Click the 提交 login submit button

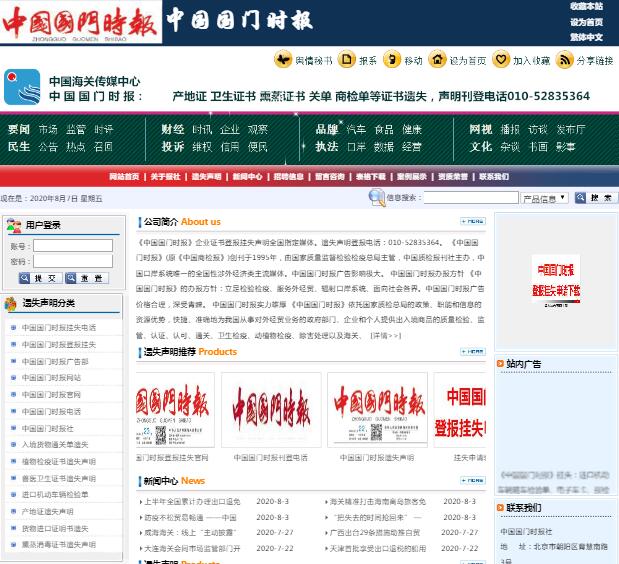[x=40, y=278]
